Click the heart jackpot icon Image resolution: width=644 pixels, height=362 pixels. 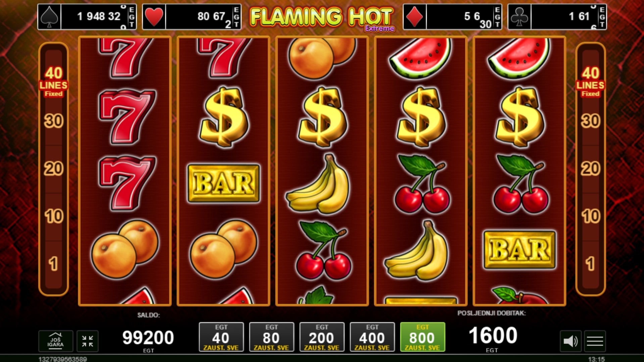(154, 16)
